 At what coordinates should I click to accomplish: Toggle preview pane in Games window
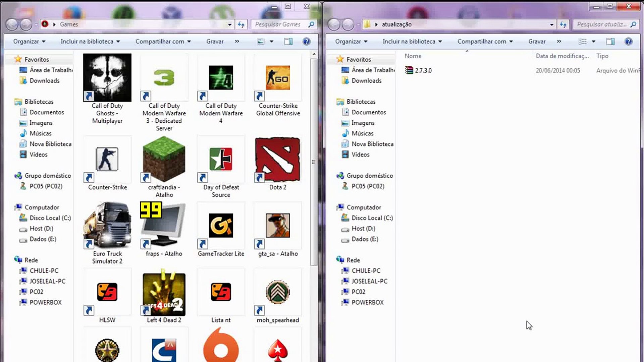tap(288, 41)
